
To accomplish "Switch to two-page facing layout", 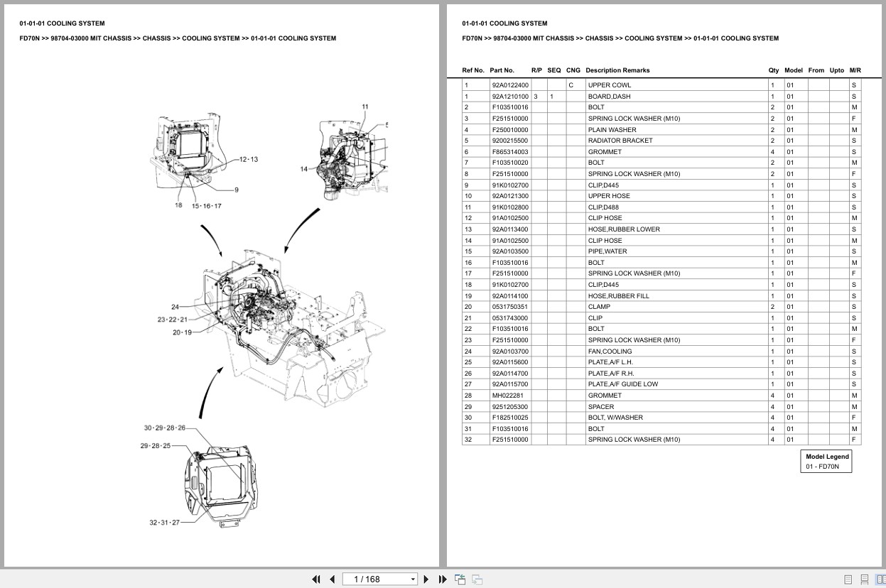I will pos(880,579).
